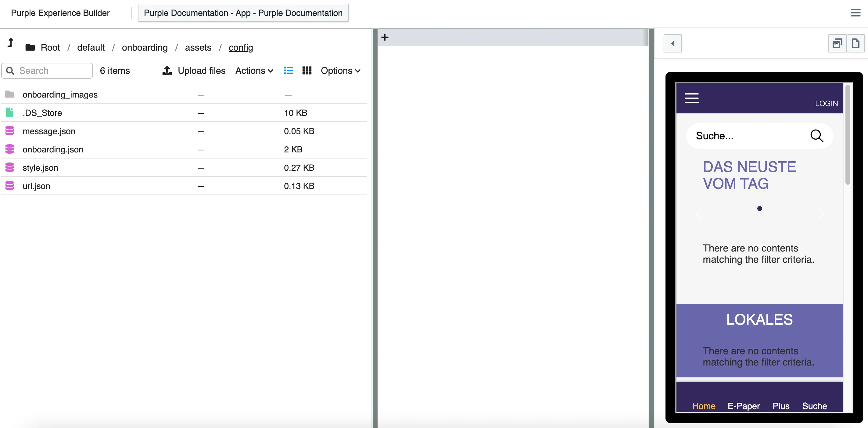Click LOKALES section heading

click(x=759, y=319)
